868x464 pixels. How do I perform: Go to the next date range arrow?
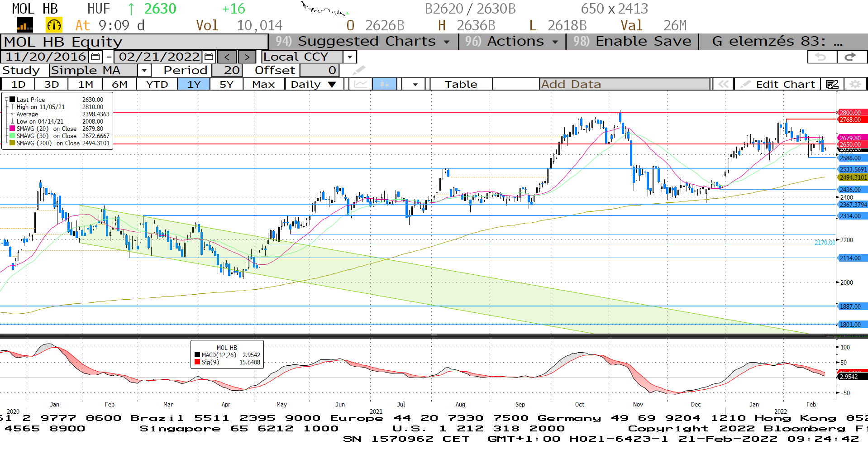point(246,57)
